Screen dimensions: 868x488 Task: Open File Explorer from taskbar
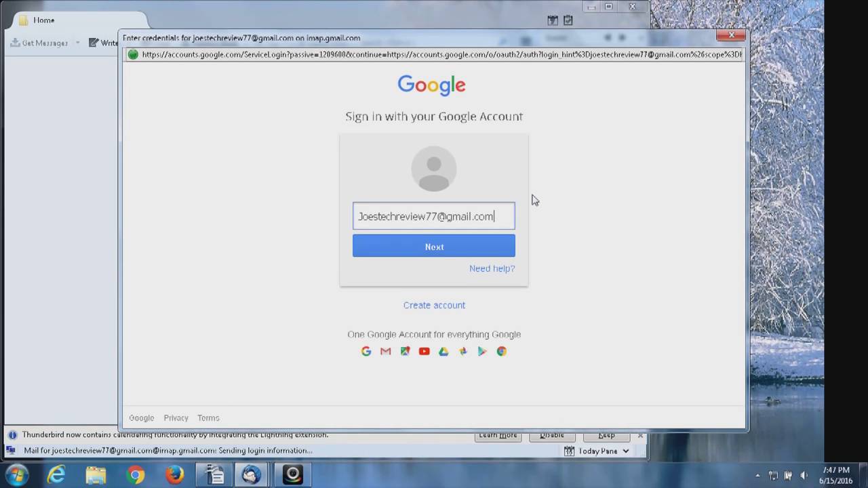(x=96, y=475)
